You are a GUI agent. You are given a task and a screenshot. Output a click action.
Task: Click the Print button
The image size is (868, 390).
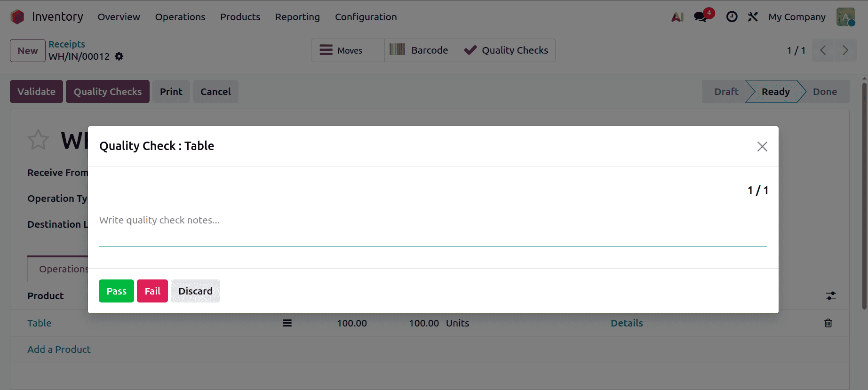pyautogui.click(x=171, y=91)
